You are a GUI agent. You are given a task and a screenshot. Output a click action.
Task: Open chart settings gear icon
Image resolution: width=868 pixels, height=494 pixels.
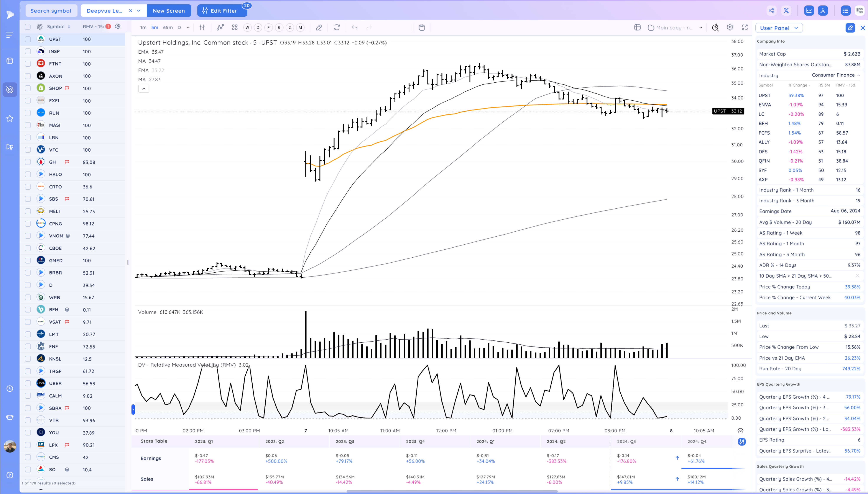pyautogui.click(x=730, y=28)
